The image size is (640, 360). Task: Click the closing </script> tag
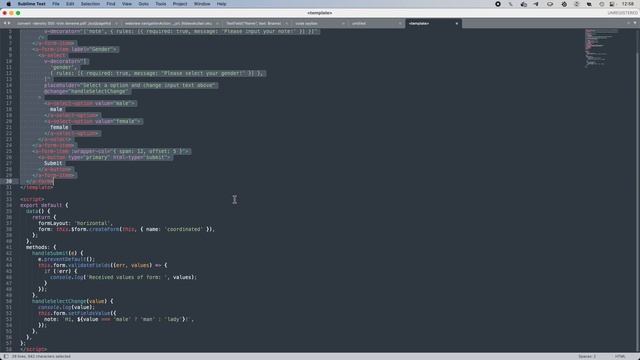[33, 349]
